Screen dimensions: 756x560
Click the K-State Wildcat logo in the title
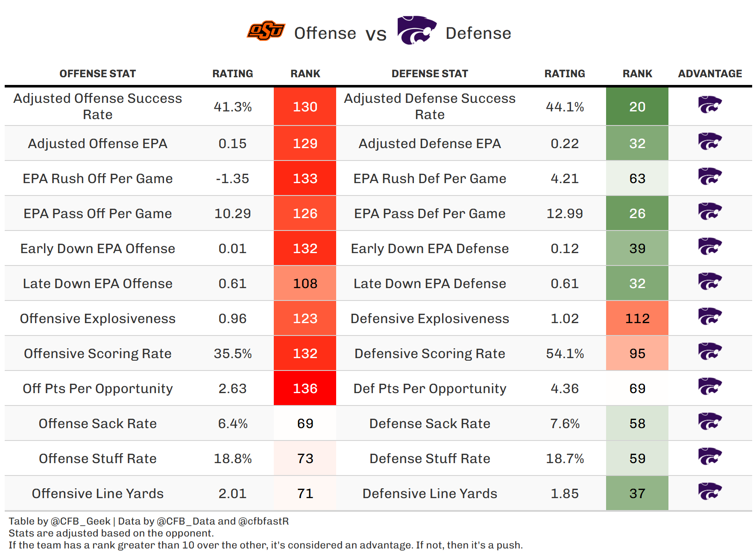416,30
